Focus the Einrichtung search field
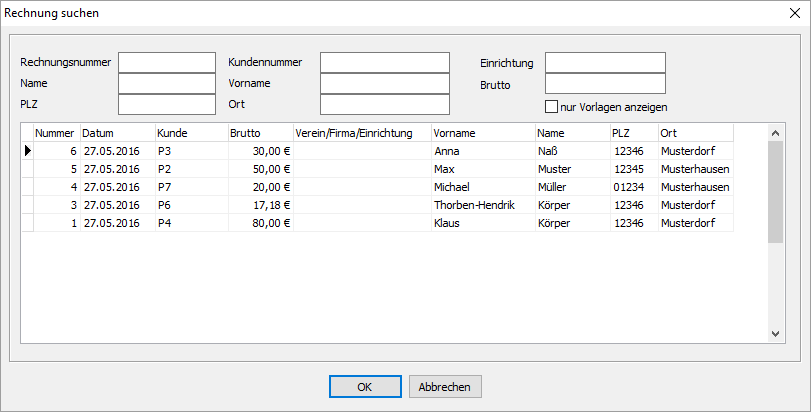 pyautogui.click(x=605, y=63)
